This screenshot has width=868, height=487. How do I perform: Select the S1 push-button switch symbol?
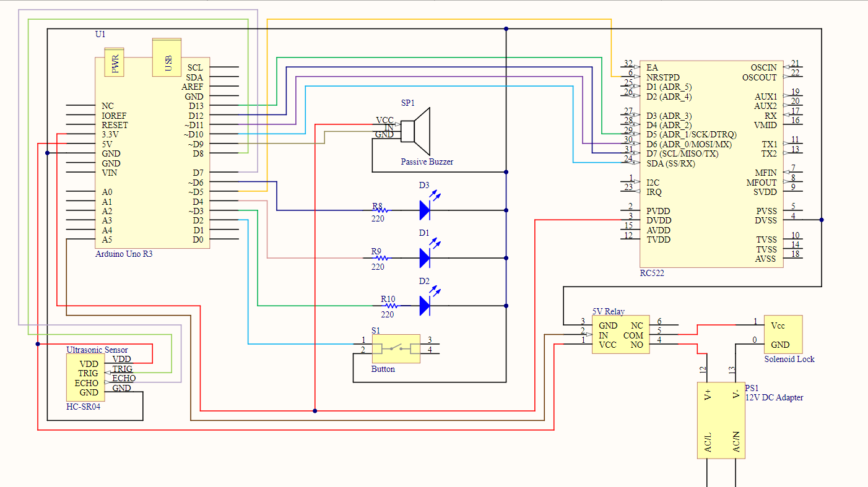pyautogui.click(x=396, y=349)
